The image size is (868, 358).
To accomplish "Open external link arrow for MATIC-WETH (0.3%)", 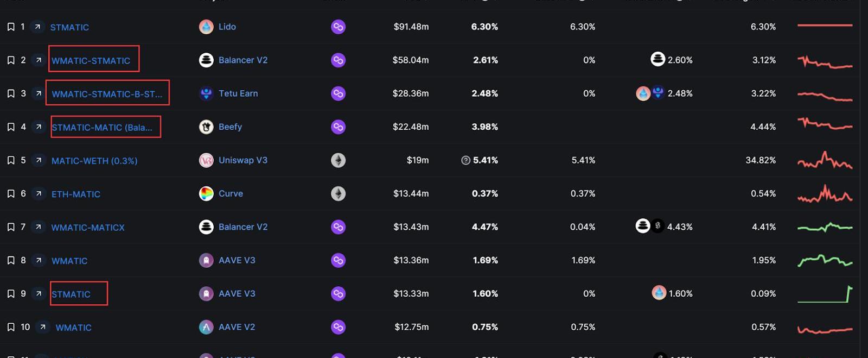I will 39,160.
